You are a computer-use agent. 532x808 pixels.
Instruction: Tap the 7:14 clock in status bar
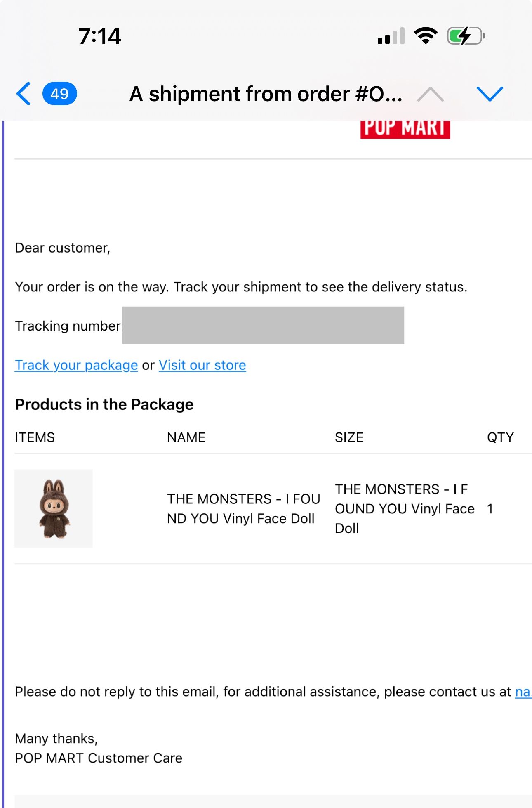point(99,36)
